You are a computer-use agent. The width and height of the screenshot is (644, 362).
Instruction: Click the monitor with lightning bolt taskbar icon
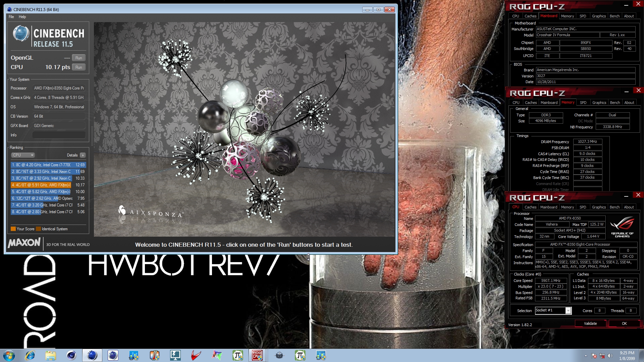coord(175,355)
